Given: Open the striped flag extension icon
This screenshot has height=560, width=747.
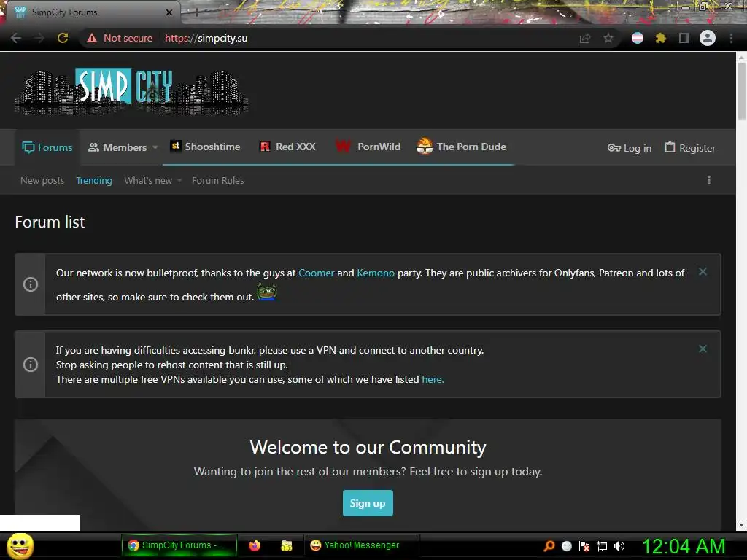Looking at the screenshot, I should (x=638, y=38).
